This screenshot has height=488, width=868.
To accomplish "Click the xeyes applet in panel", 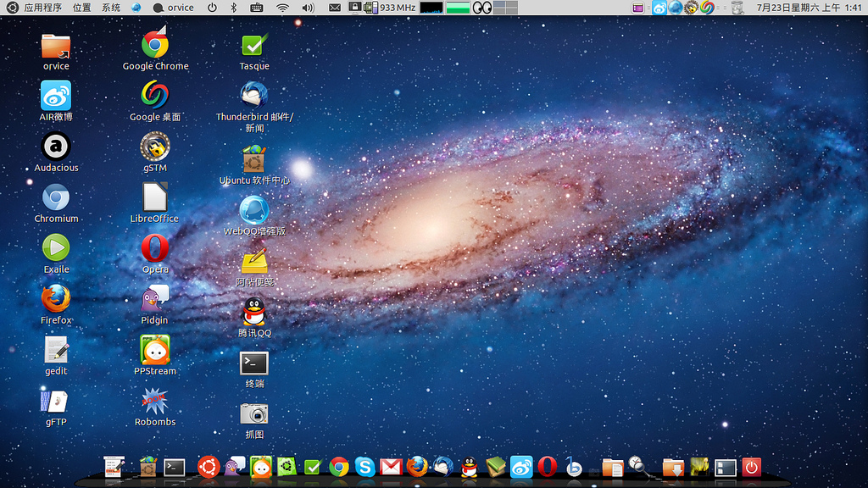I will click(482, 7).
